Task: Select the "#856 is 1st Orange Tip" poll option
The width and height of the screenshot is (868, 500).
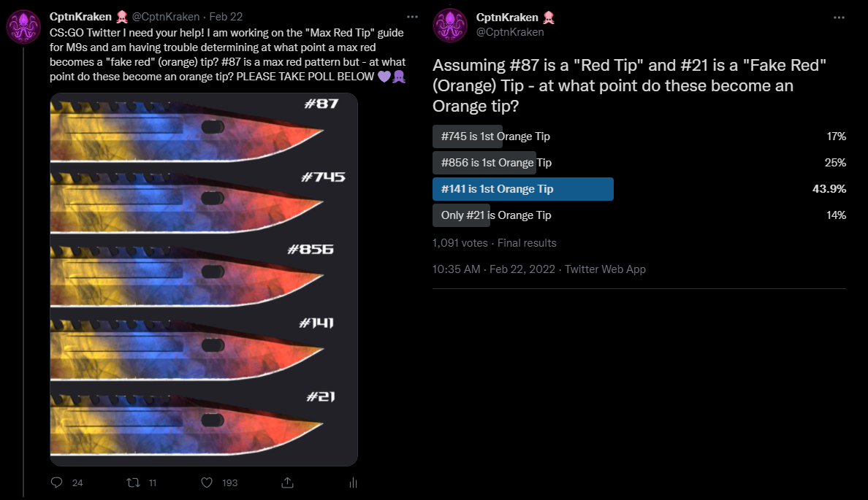Action: pyautogui.click(x=495, y=163)
